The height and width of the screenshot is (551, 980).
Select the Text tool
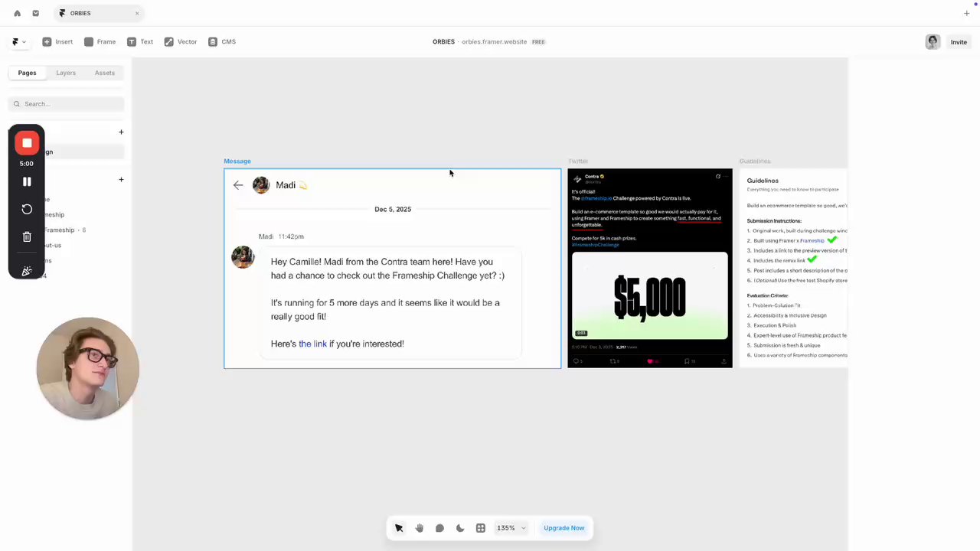[x=140, y=42]
